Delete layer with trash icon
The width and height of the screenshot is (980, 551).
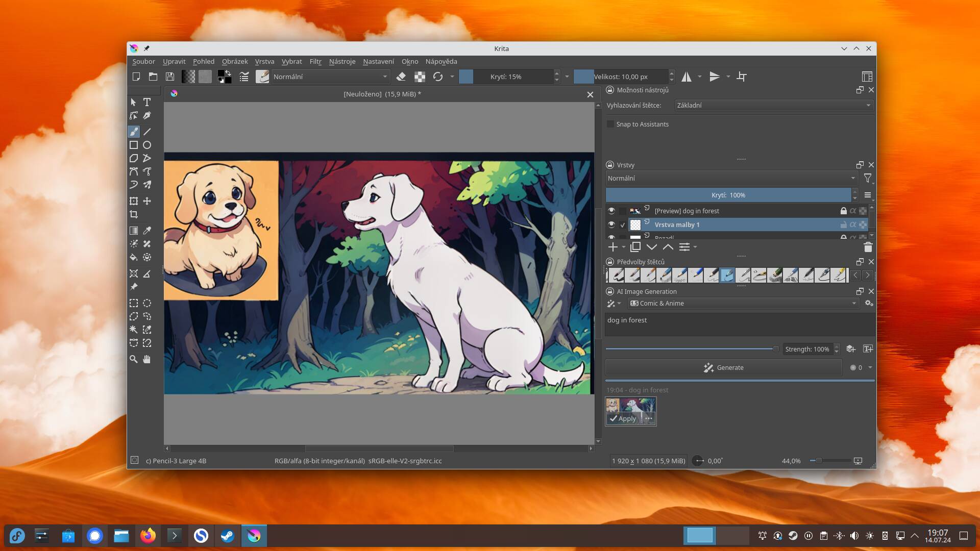coord(868,247)
